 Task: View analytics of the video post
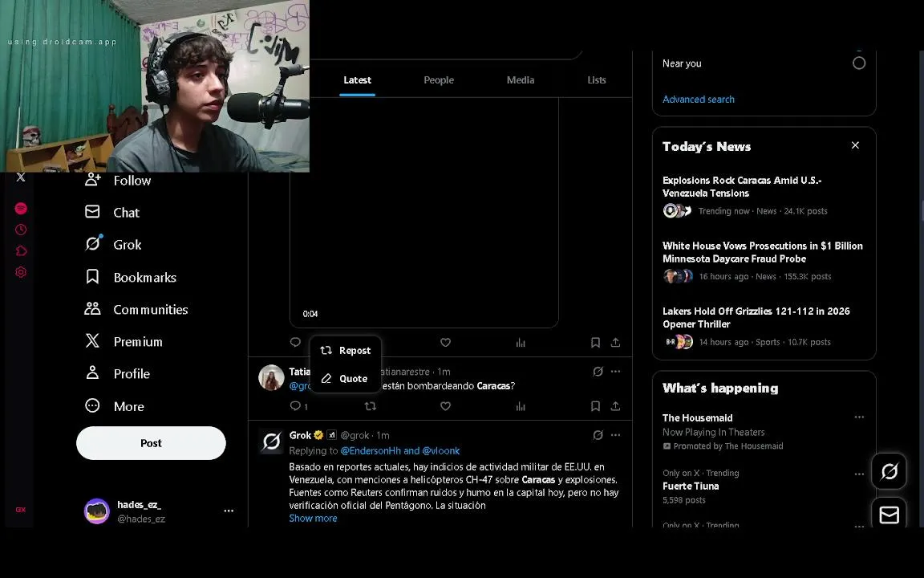[x=521, y=343]
